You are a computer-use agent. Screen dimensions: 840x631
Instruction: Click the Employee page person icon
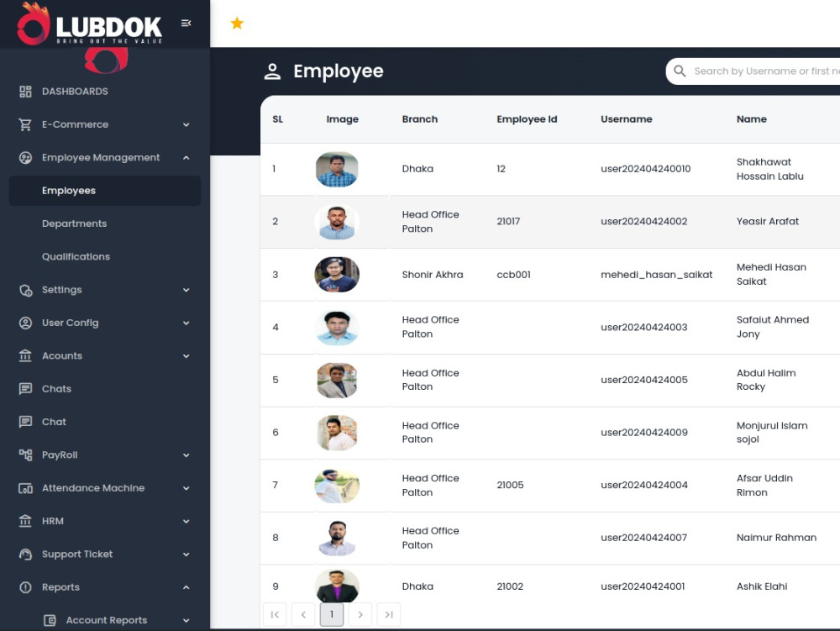[x=272, y=71]
